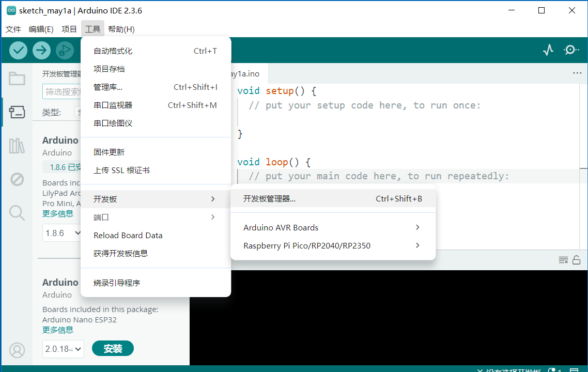Open the 帮助(H) menu

point(121,29)
